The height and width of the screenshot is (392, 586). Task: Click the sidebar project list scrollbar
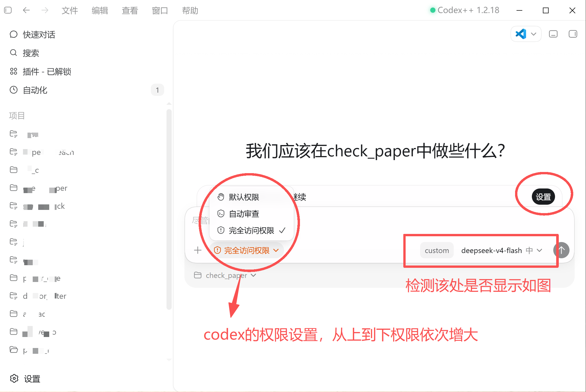click(169, 209)
